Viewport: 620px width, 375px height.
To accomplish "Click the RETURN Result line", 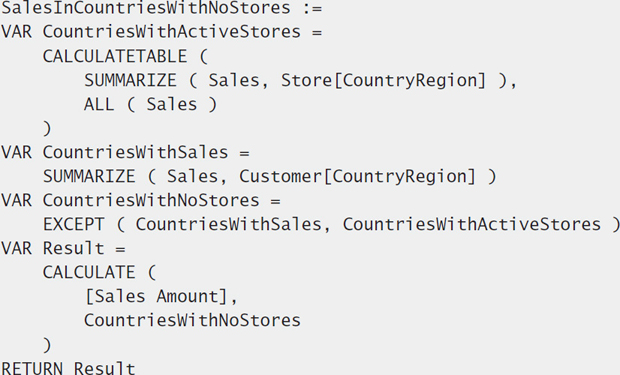I will (68, 368).
